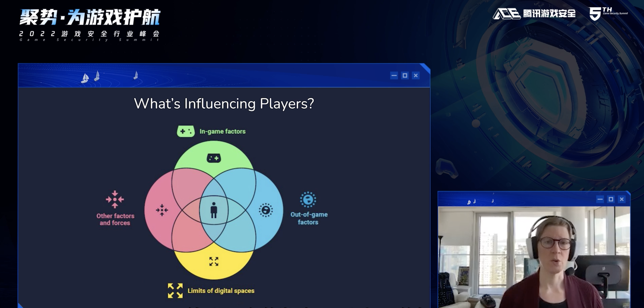Minimize the speaker video window
The width and height of the screenshot is (644, 308).
pos(600,199)
